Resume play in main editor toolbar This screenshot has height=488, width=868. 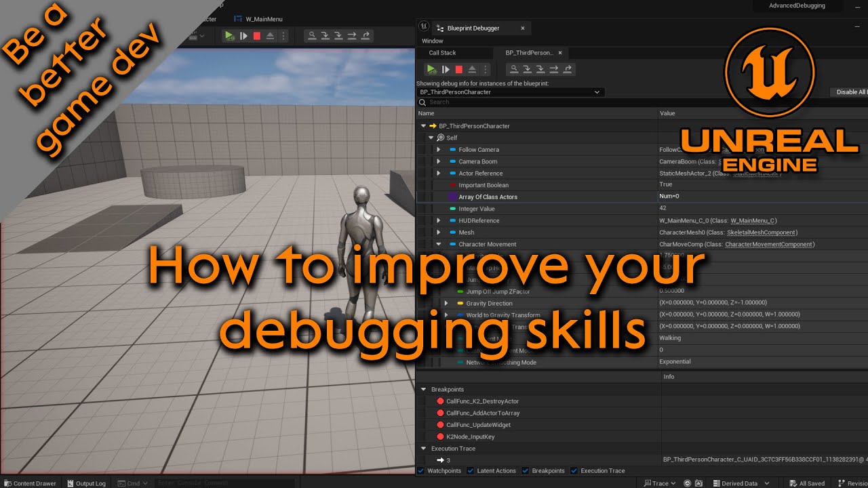(x=229, y=36)
